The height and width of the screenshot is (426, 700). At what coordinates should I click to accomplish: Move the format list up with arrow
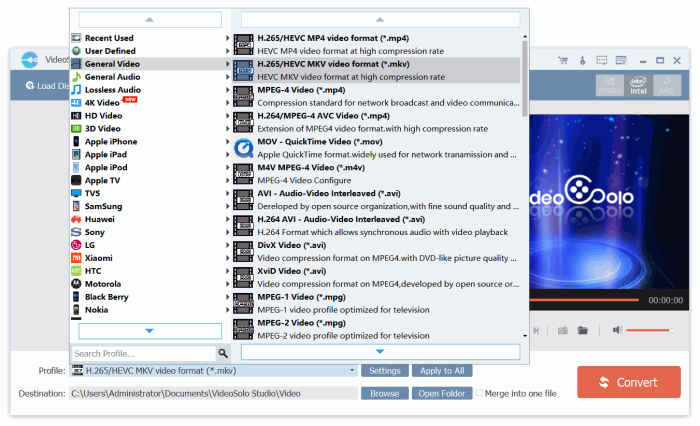(x=380, y=20)
